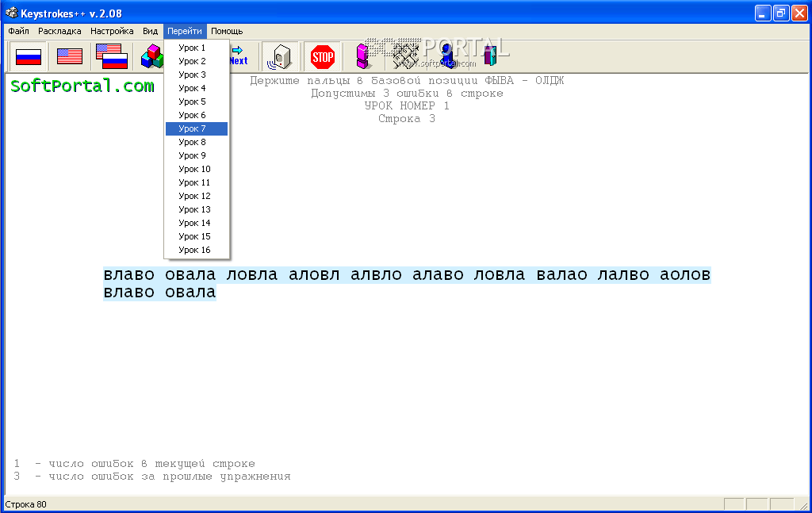The height and width of the screenshot is (513, 812).
Task: Open the Вид menu
Action: tap(150, 31)
